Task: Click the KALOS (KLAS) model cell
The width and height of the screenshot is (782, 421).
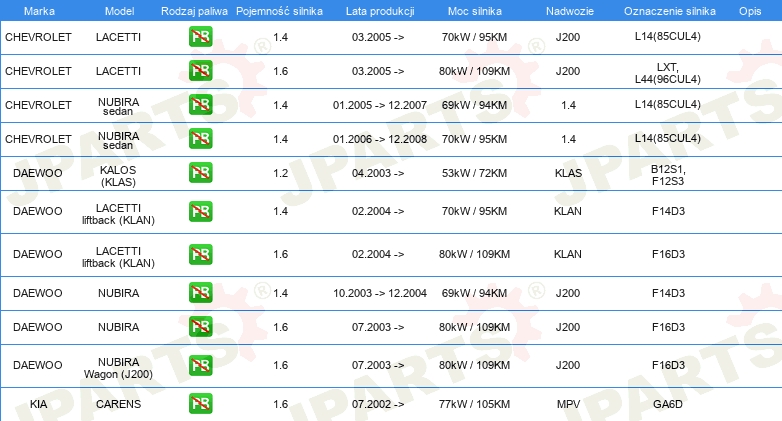Action: click(118, 176)
